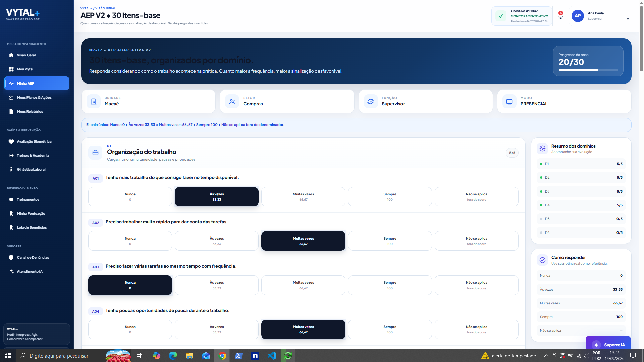Open Visão Geral home icon in sidebar
This screenshot has width=644, height=362.
pyautogui.click(x=11, y=55)
